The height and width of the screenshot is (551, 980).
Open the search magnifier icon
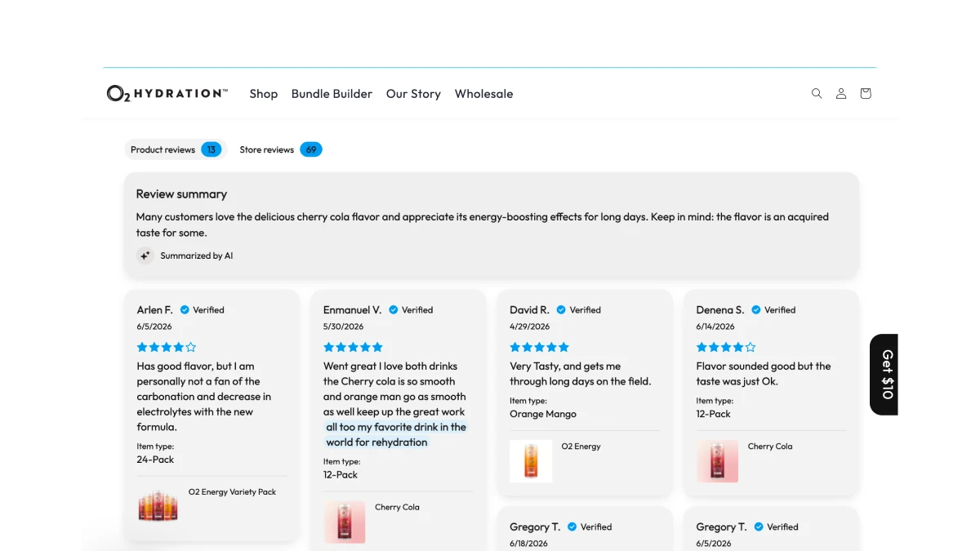(817, 94)
